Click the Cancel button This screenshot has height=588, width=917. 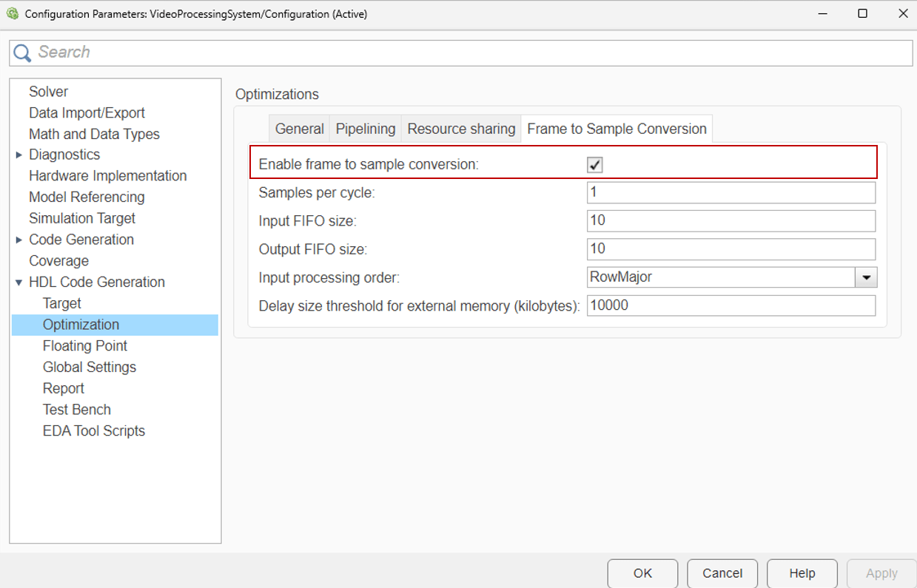click(x=722, y=573)
